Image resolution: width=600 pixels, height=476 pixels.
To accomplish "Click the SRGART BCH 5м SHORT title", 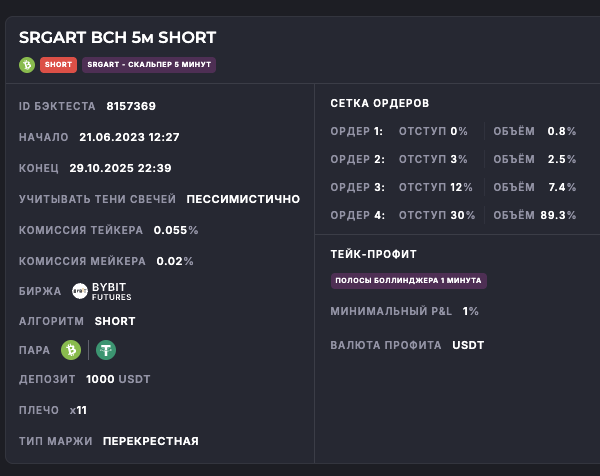I will [x=117, y=38].
